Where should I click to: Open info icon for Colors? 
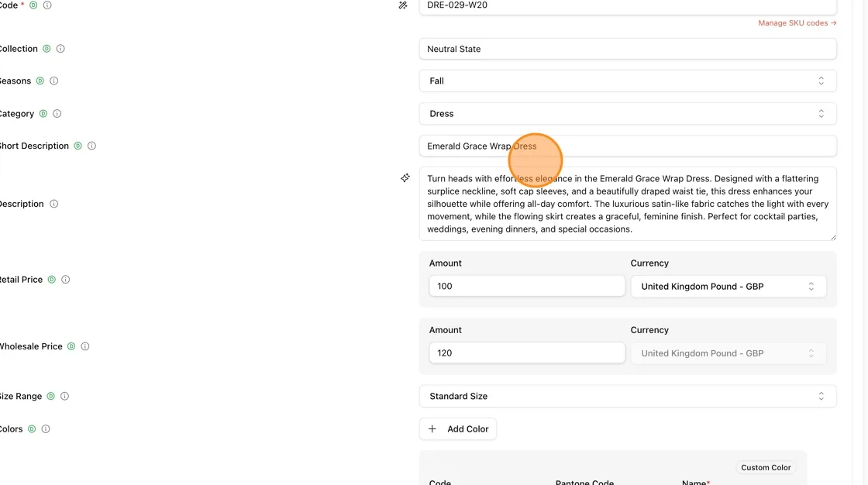coord(46,428)
